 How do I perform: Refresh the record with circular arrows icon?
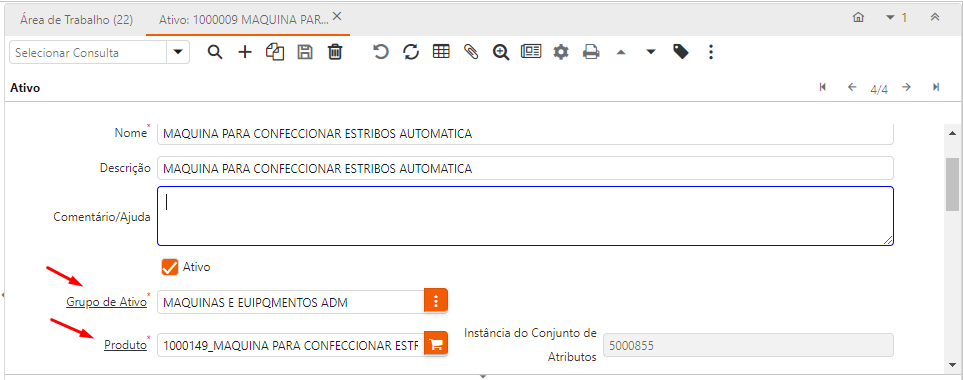pos(411,52)
